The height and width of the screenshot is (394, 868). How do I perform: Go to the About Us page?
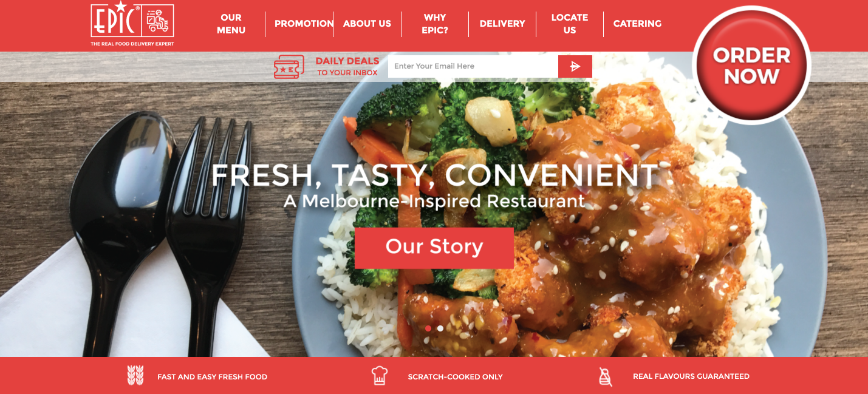point(367,24)
